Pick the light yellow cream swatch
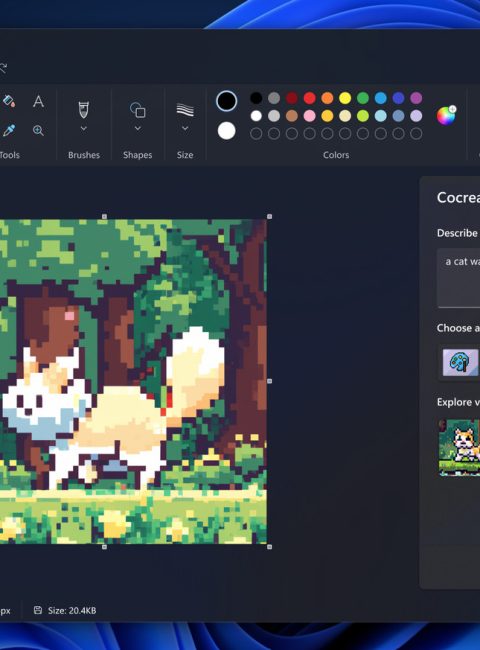Screen dimensions: 480x650 pos(345,116)
